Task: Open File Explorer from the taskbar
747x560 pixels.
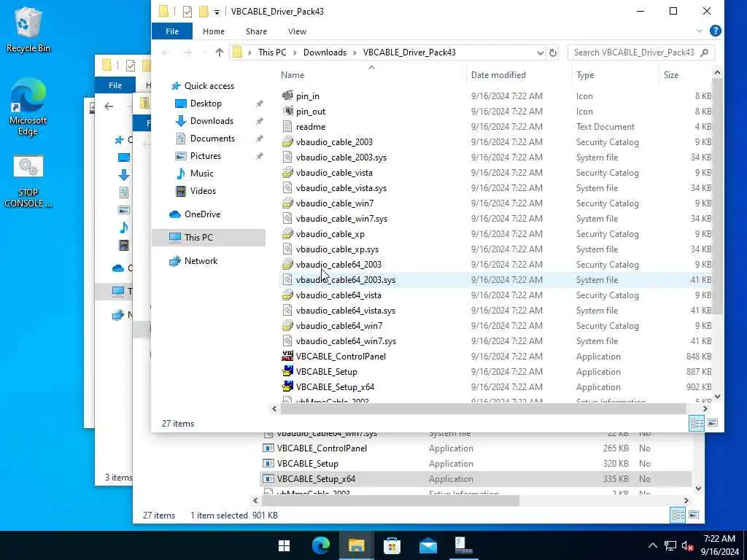Action: [356, 545]
